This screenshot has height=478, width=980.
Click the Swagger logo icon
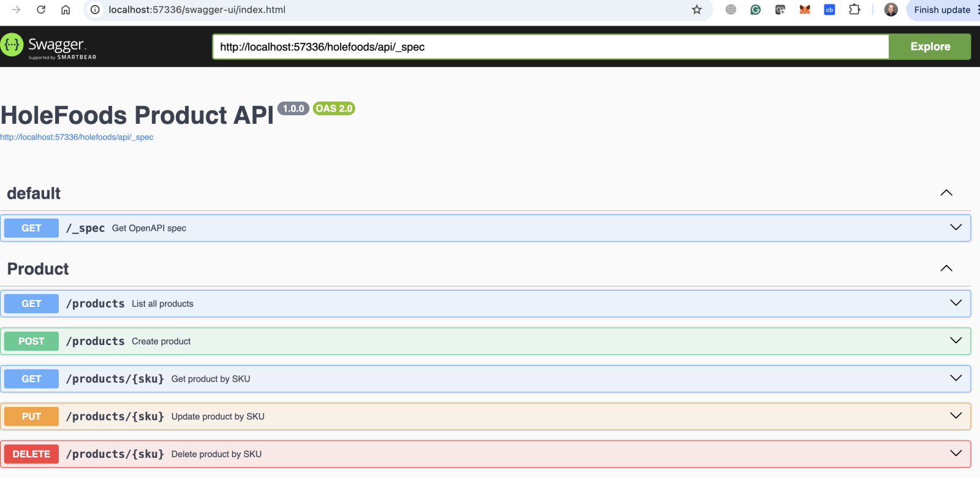(x=12, y=45)
